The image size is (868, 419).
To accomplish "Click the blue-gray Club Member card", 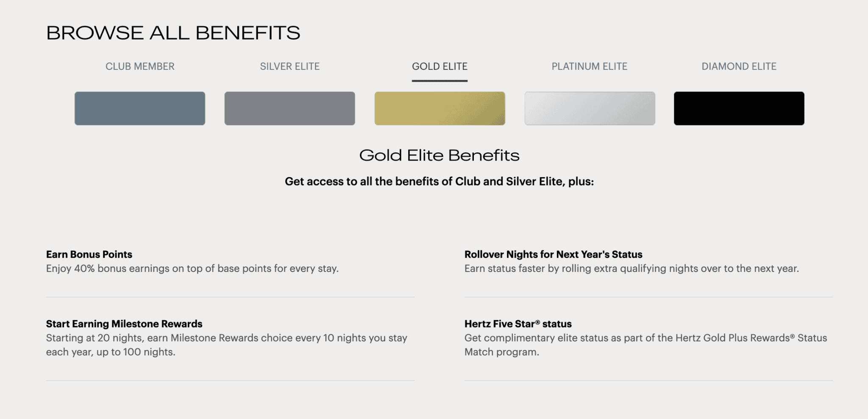I will 140,108.
